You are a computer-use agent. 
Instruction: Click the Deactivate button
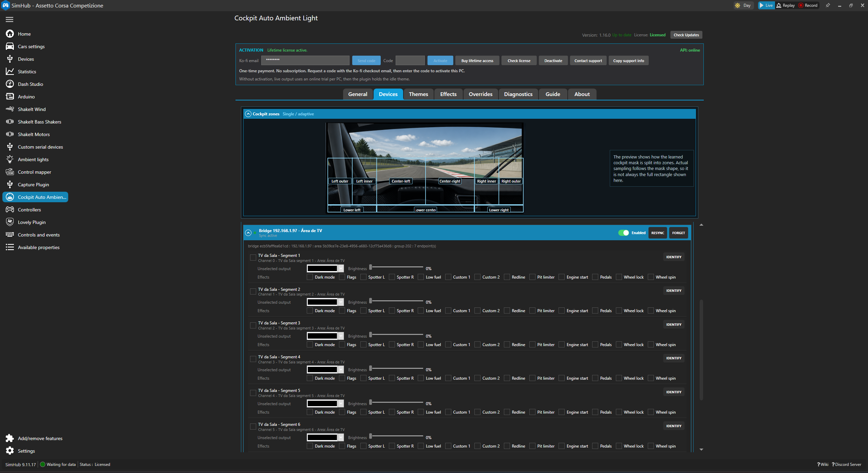point(553,61)
